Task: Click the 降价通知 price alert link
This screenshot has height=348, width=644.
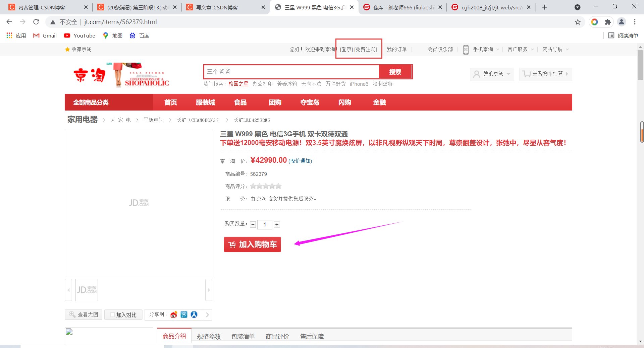Action: [300, 161]
